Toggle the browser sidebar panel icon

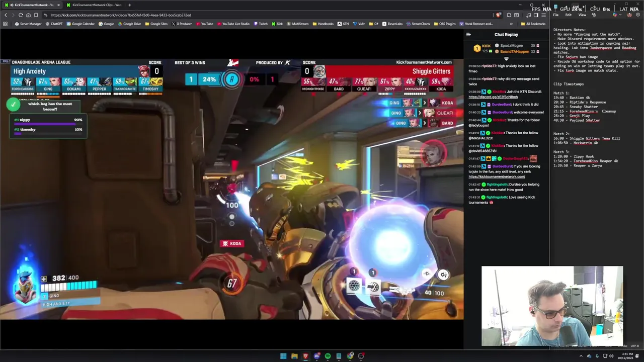[x=536, y=15]
